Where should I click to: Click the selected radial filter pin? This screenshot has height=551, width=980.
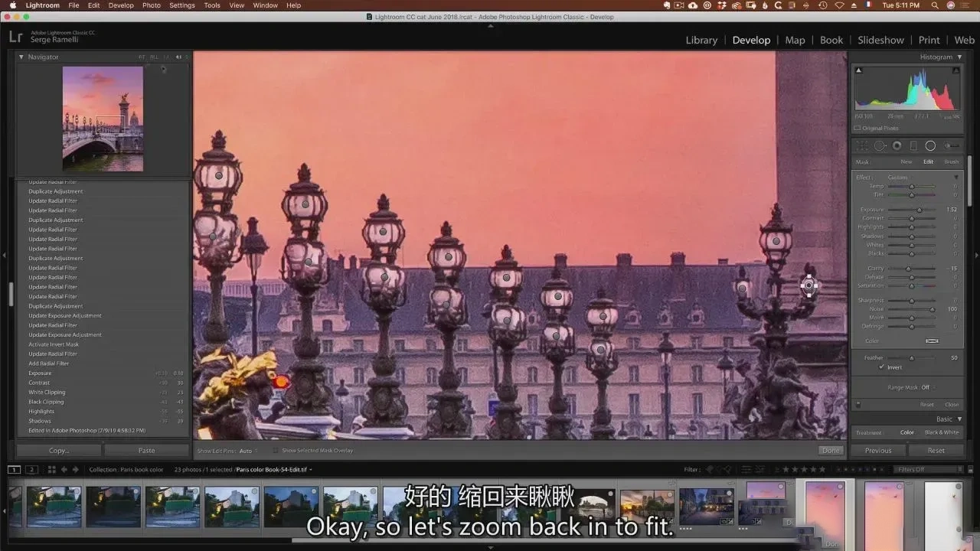(x=809, y=285)
